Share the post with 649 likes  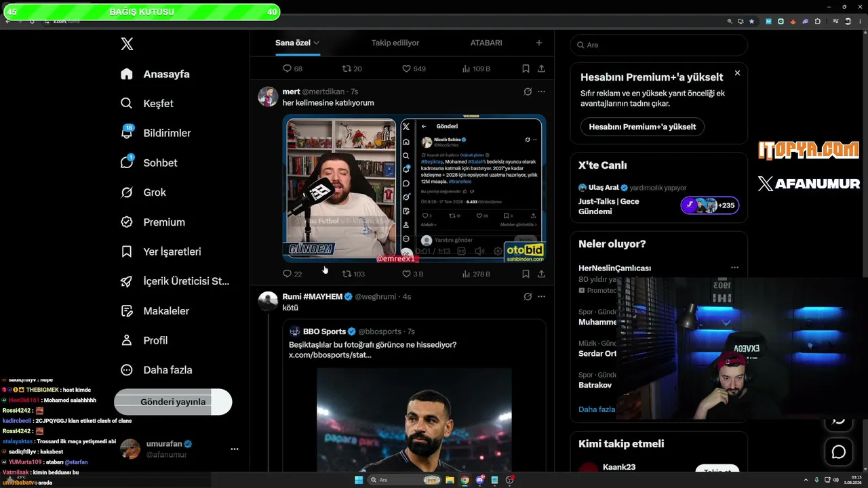tap(541, 68)
